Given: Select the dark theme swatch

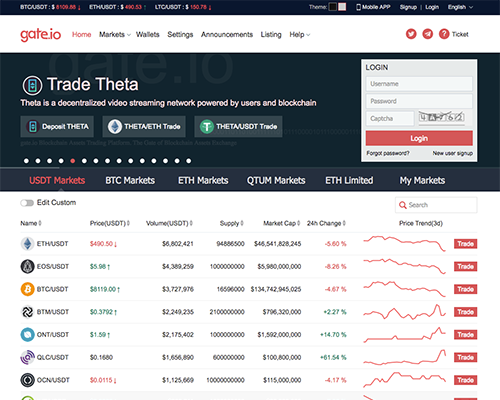Looking at the screenshot, I should pos(333,7).
